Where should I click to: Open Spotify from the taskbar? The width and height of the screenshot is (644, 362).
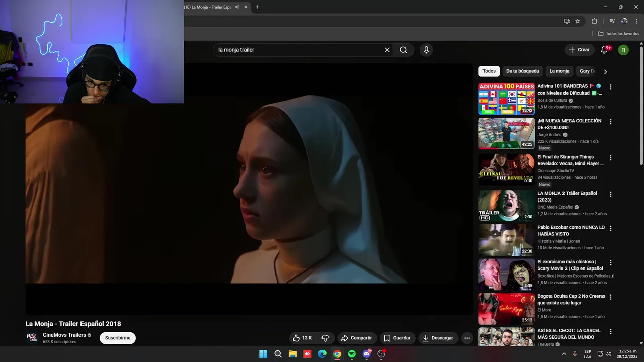click(352, 354)
